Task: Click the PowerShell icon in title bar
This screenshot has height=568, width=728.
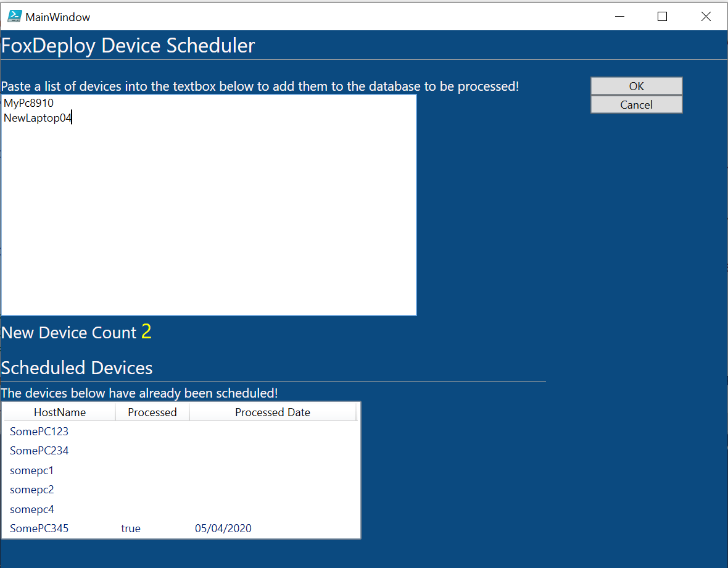Action: click(14, 16)
